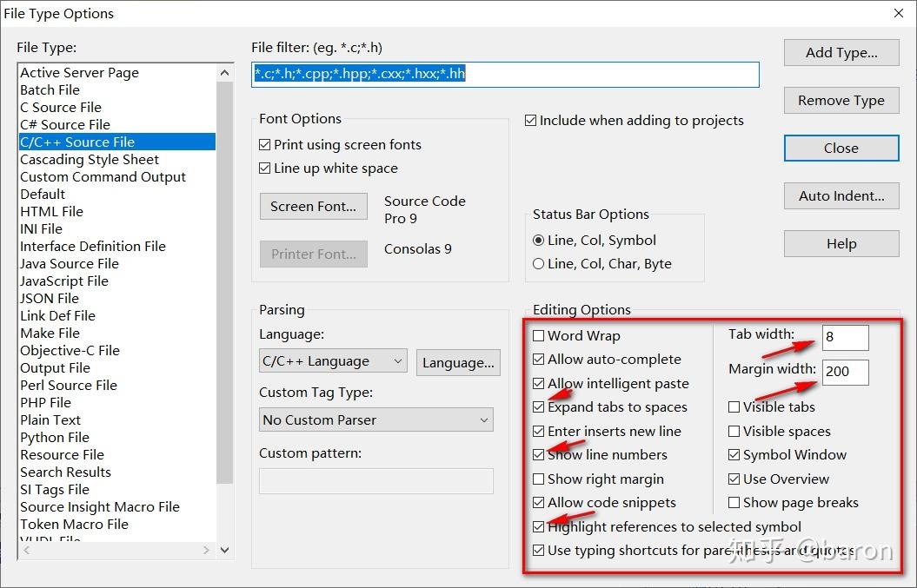The height and width of the screenshot is (588, 917).
Task: Click the File filter text box
Action: [x=504, y=75]
